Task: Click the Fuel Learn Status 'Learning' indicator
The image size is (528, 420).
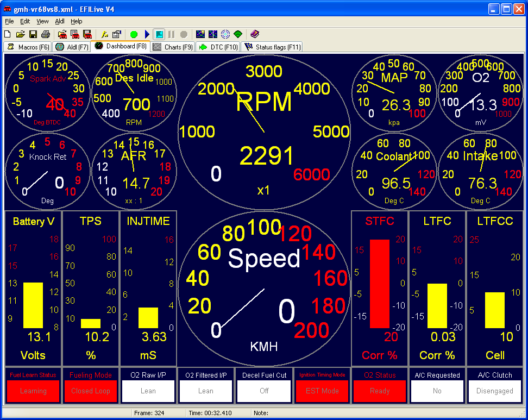Action: coord(33,391)
